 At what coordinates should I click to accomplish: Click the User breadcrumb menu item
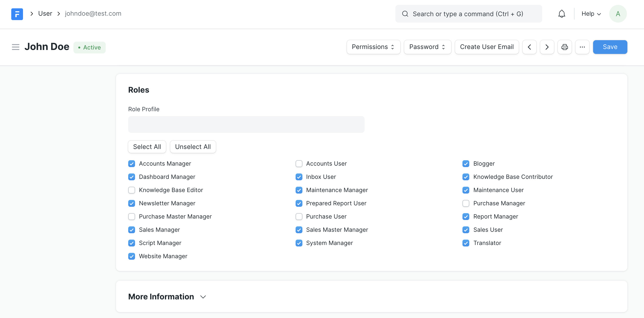[45, 13]
